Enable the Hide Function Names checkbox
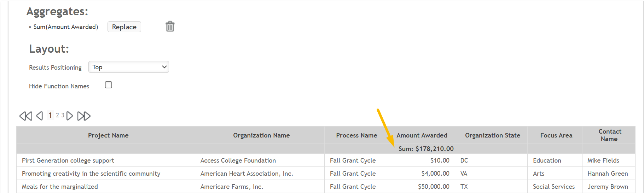644x193 pixels. [x=109, y=85]
